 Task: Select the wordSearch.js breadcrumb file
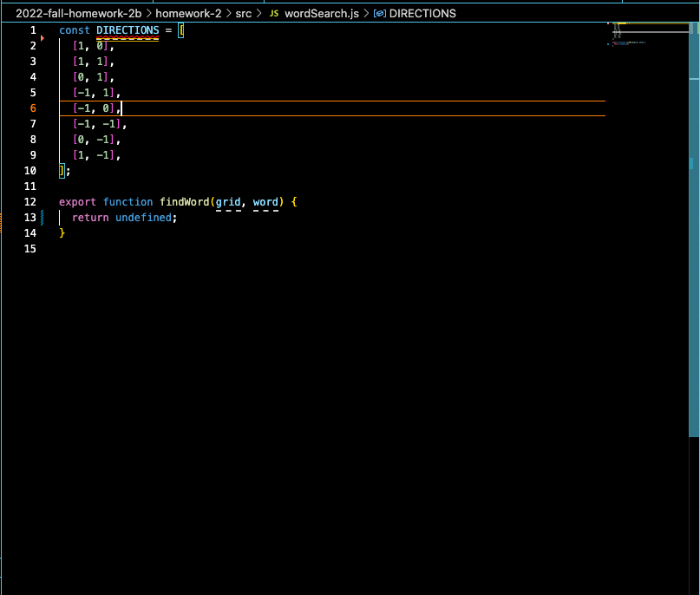tap(322, 13)
